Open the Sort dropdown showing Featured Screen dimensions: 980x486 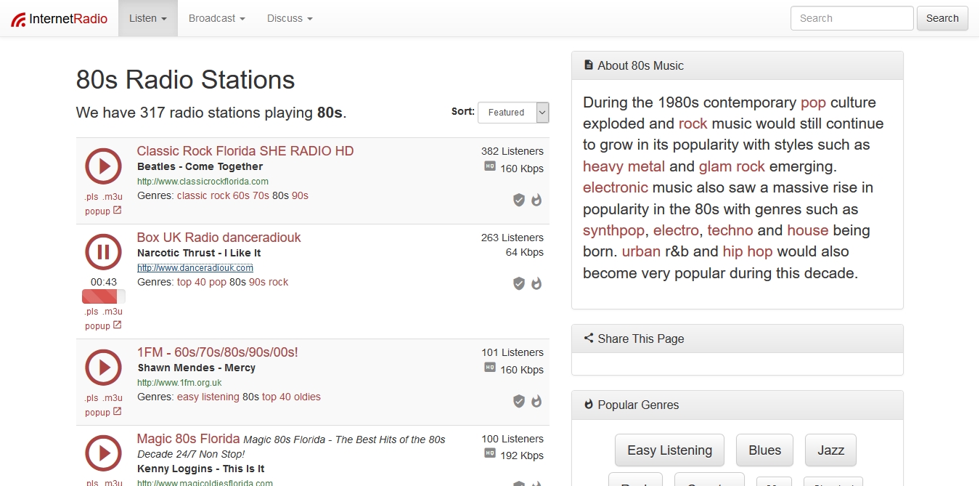pos(513,113)
